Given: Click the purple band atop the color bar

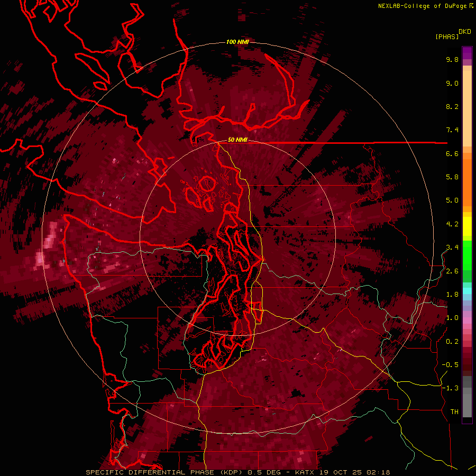Looking at the screenshot, I should pos(467,53).
